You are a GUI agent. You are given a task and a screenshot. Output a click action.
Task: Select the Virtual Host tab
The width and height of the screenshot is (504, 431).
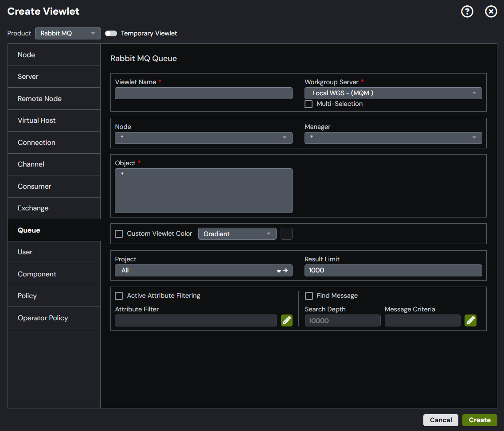[54, 120]
